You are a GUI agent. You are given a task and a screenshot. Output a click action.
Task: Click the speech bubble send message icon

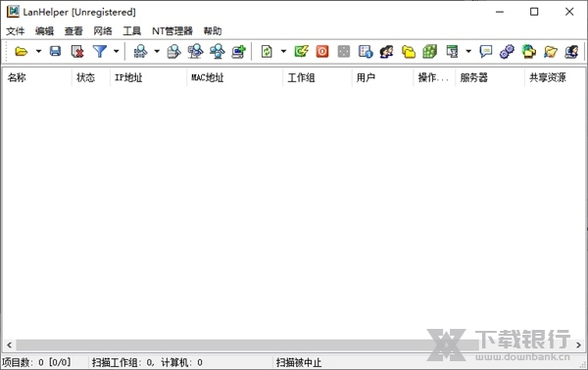[486, 51]
